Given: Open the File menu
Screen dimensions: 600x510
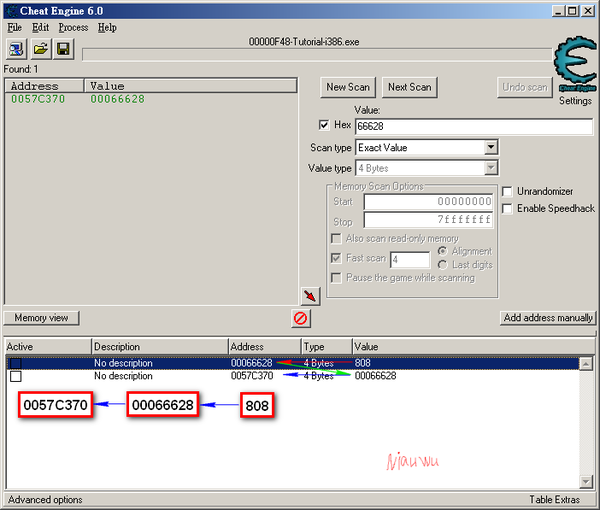Looking at the screenshot, I should click(x=15, y=28).
